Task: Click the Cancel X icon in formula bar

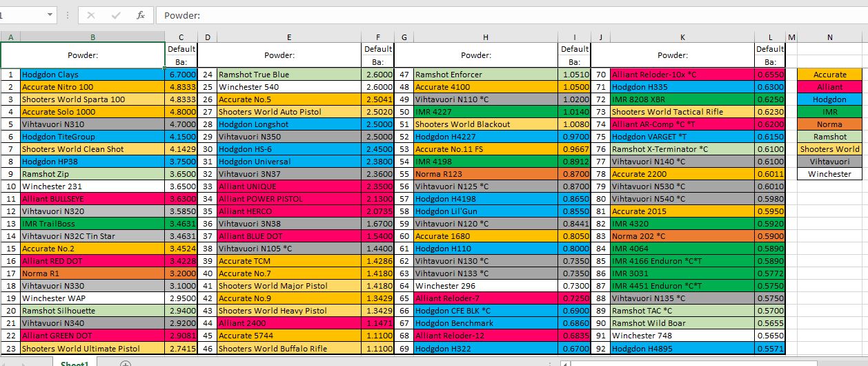Action: [x=92, y=15]
